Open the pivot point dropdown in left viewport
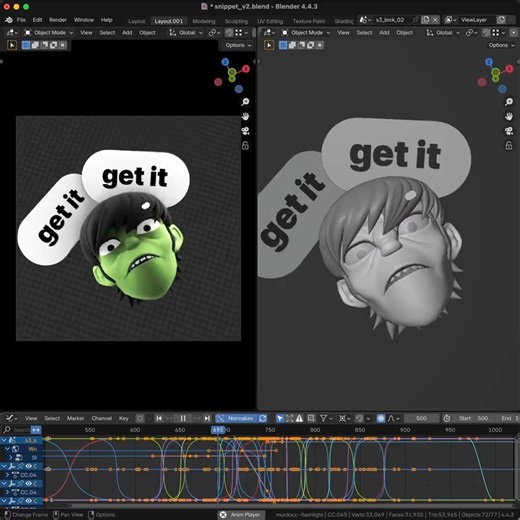The image size is (520, 520). [x=214, y=33]
